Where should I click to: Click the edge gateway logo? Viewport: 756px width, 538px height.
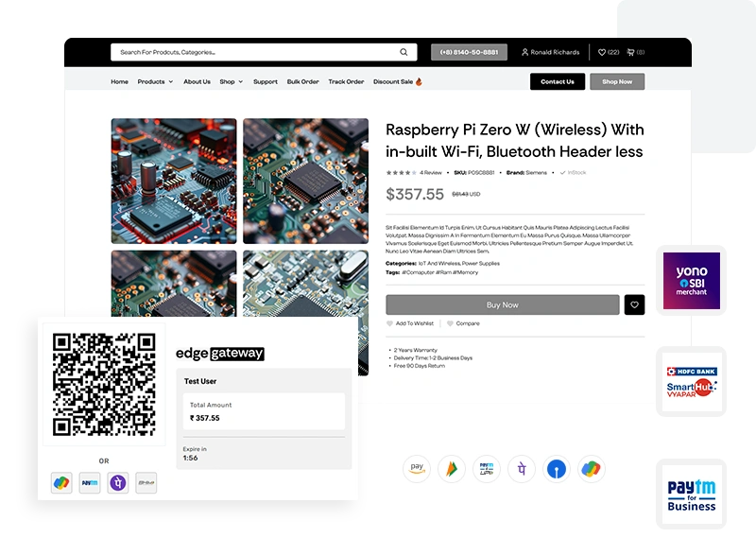pos(220,354)
